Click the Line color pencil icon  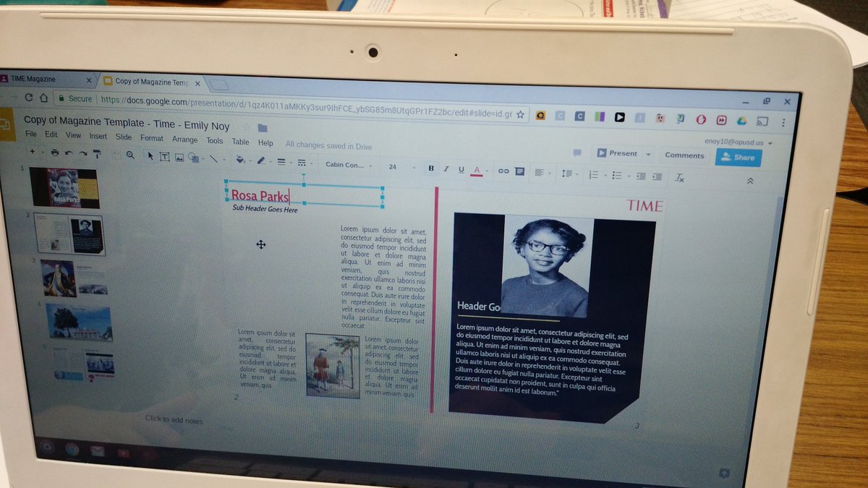(x=261, y=161)
